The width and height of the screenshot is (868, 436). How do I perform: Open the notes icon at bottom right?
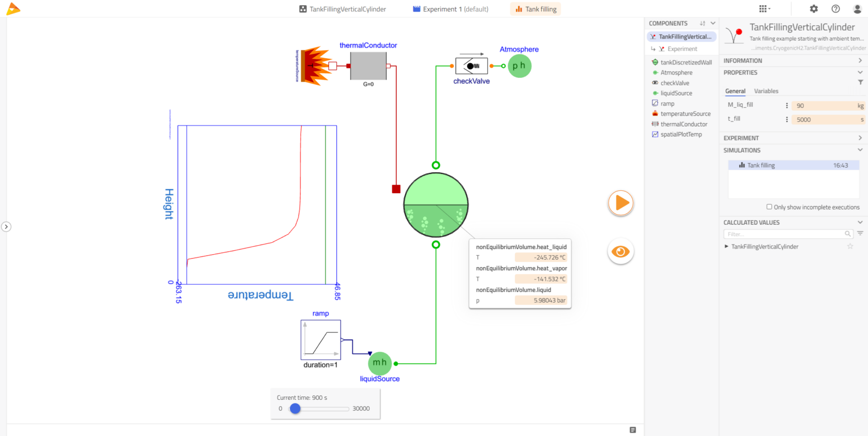[633, 430]
